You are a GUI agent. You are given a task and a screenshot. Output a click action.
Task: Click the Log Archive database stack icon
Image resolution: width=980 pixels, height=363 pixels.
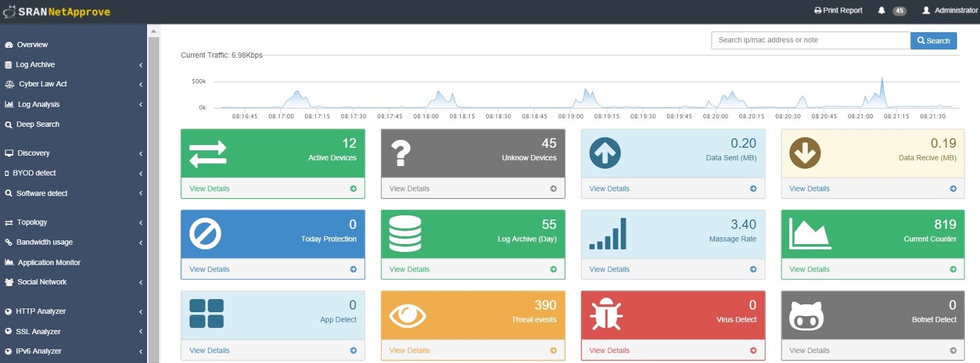pos(405,234)
